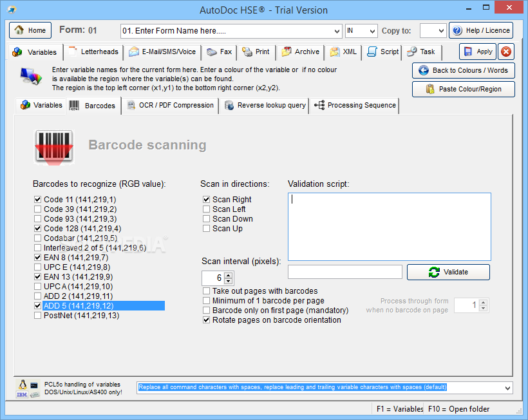
Task: Click the floppy disk icon on Apply
Action: pos(468,52)
